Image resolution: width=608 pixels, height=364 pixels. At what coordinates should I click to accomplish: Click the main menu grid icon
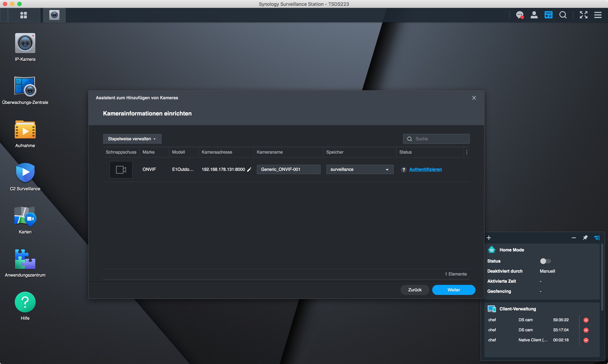click(x=24, y=15)
